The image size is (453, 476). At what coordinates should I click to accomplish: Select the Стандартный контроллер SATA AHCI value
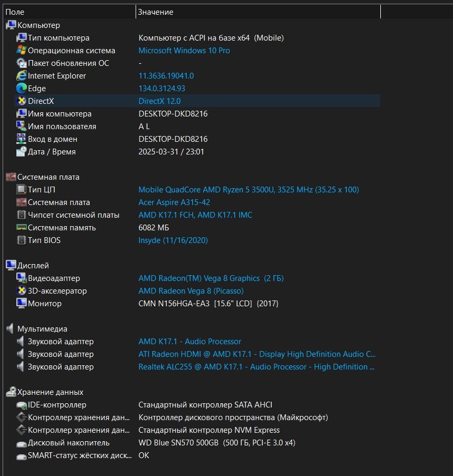[x=205, y=404]
